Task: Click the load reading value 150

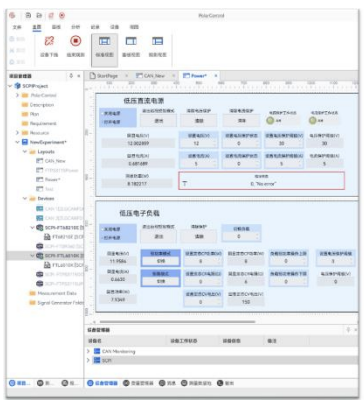Action: click(246, 302)
